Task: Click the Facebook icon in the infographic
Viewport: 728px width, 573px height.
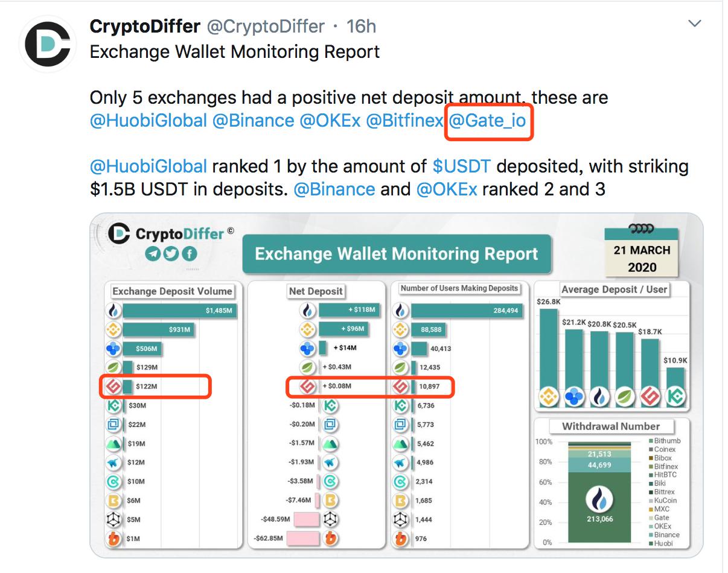Action: [190, 254]
